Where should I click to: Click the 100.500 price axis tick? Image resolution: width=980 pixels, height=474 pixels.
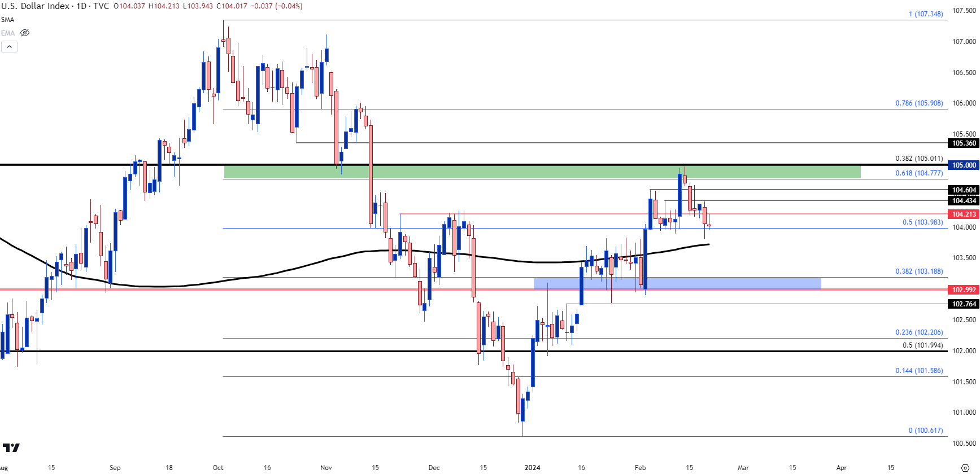click(964, 444)
